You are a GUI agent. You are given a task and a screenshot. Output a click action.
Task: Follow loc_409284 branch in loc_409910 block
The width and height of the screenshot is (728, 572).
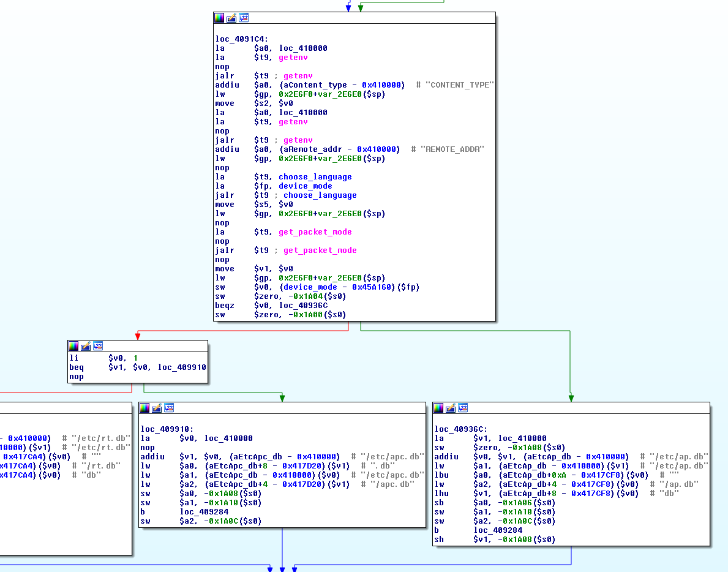(205, 511)
